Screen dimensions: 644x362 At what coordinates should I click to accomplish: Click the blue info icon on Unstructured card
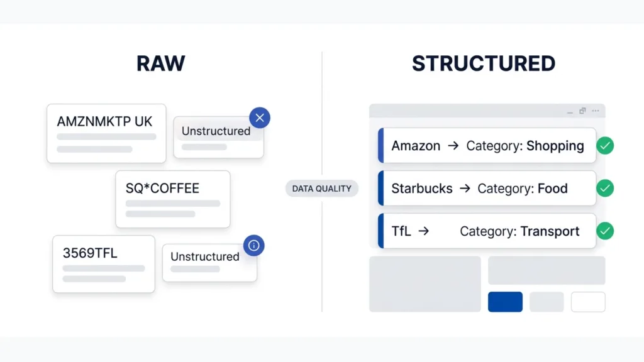tap(254, 246)
